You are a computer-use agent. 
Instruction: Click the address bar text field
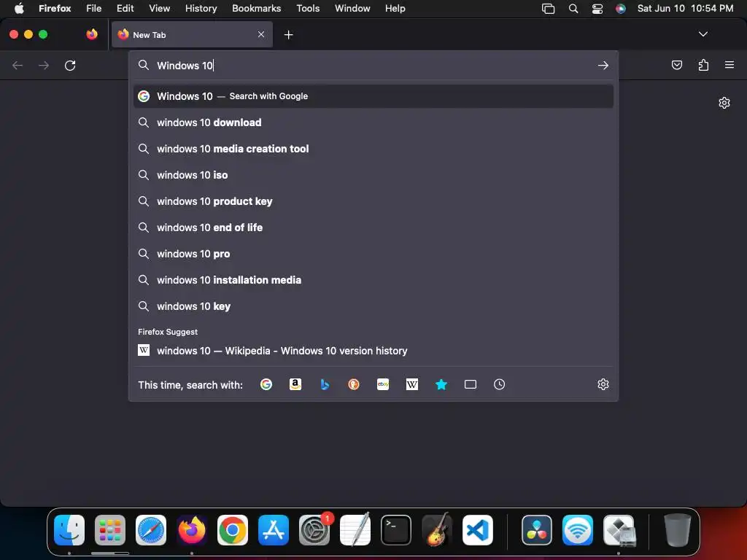point(374,65)
